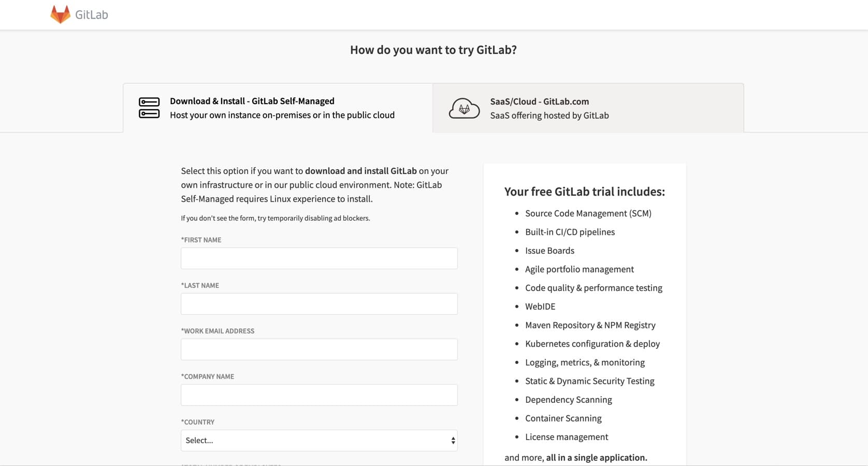Click the 'SaaS offering hosted by GitLab' subtitle
This screenshot has width=868, height=466.
coord(549,115)
